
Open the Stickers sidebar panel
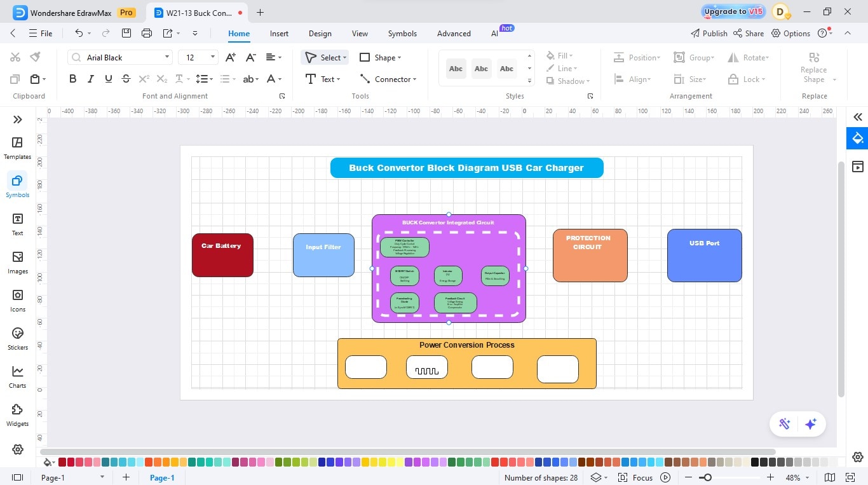click(17, 339)
